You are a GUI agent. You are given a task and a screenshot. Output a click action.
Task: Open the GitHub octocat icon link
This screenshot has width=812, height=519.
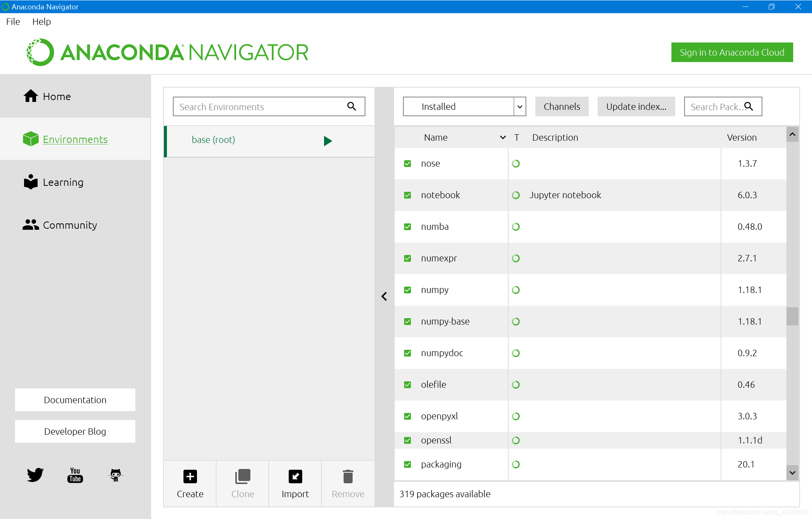[115, 475]
